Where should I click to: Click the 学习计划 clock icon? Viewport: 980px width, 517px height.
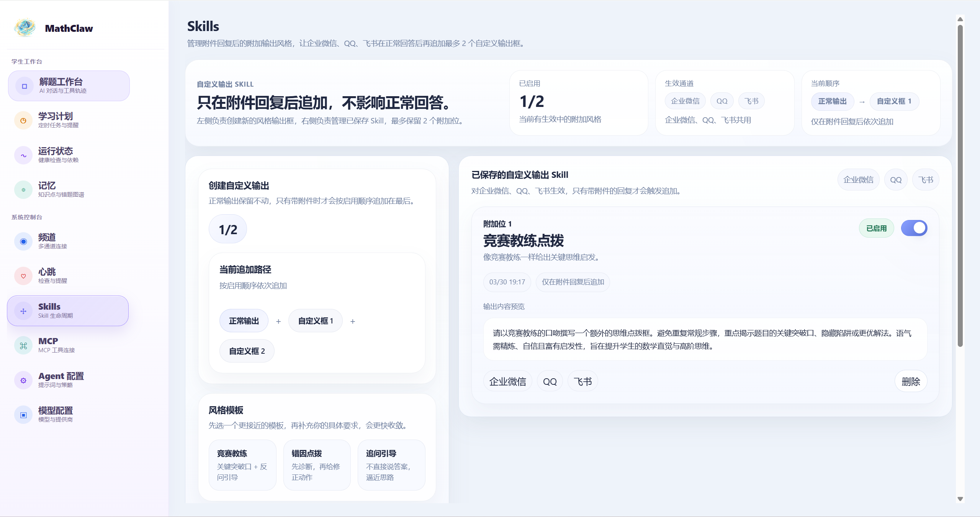pos(23,120)
